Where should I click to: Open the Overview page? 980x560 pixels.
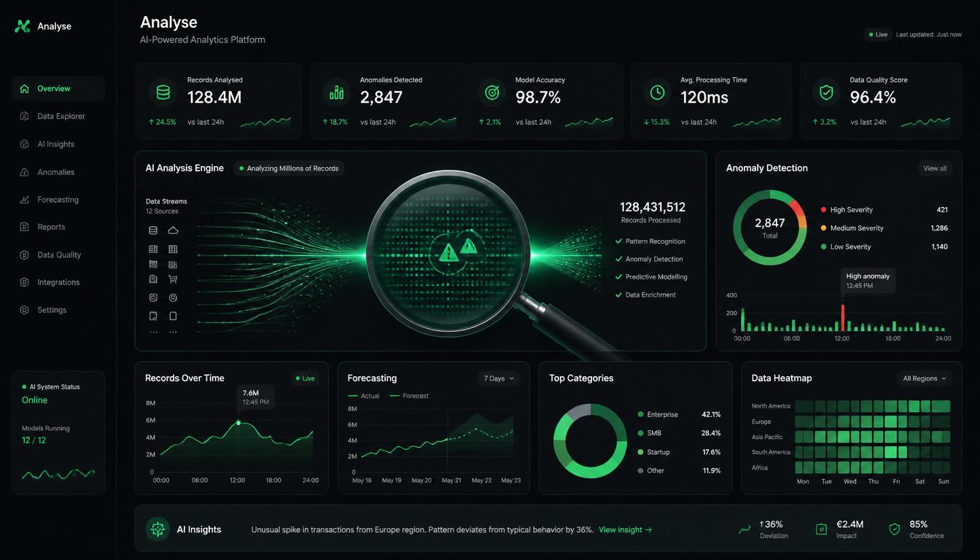[x=58, y=88]
